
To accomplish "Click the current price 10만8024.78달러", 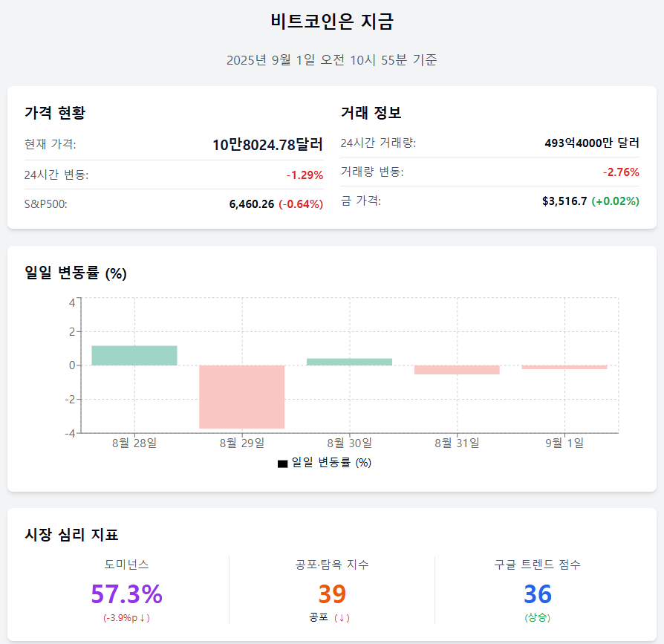I will tap(267, 144).
